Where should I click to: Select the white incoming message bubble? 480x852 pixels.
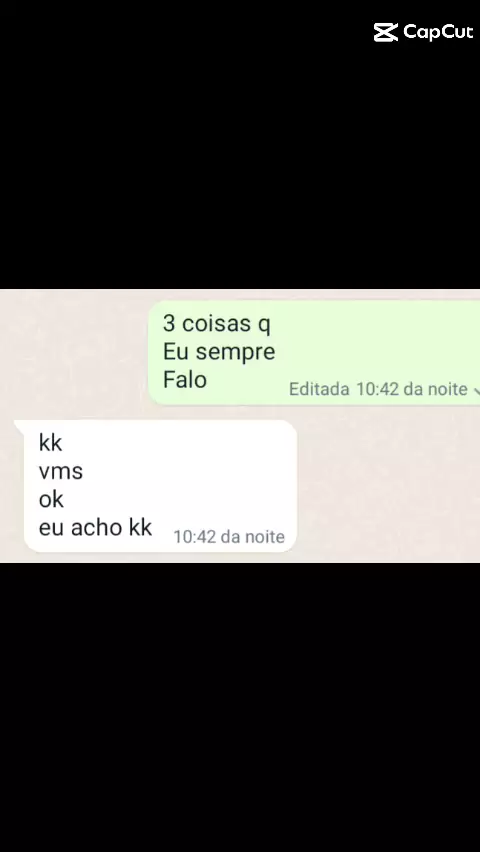click(x=160, y=486)
